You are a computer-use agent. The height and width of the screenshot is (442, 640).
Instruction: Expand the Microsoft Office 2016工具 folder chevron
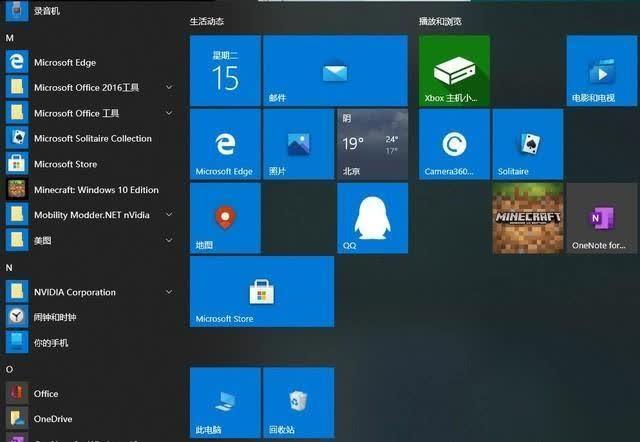pyautogui.click(x=169, y=87)
